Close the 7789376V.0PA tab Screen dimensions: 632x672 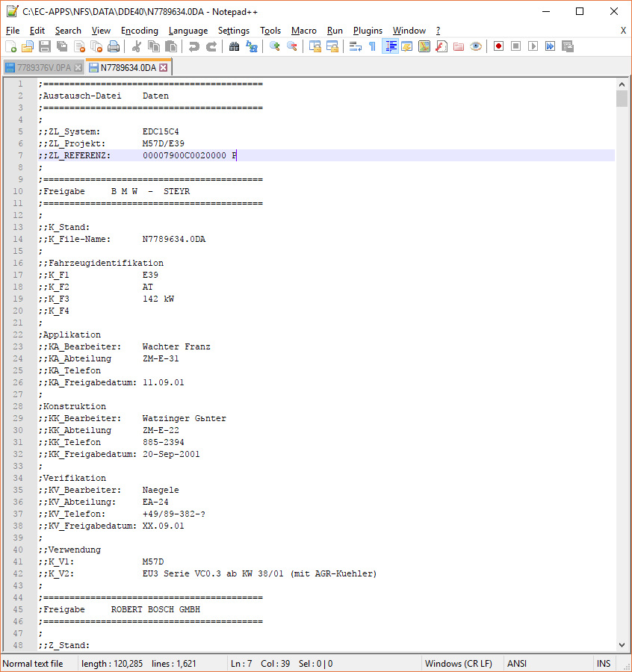point(78,68)
